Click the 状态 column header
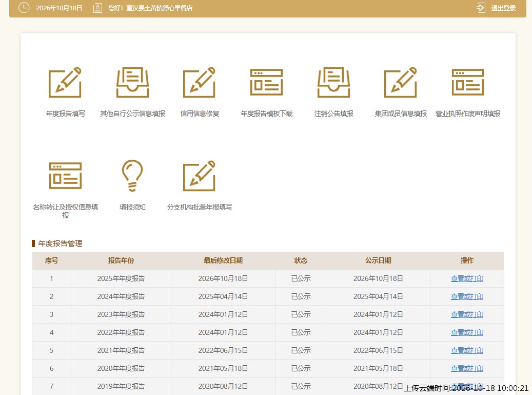Image resolution: width=532 pixels, height=395 pixels. tap(301, 260)
